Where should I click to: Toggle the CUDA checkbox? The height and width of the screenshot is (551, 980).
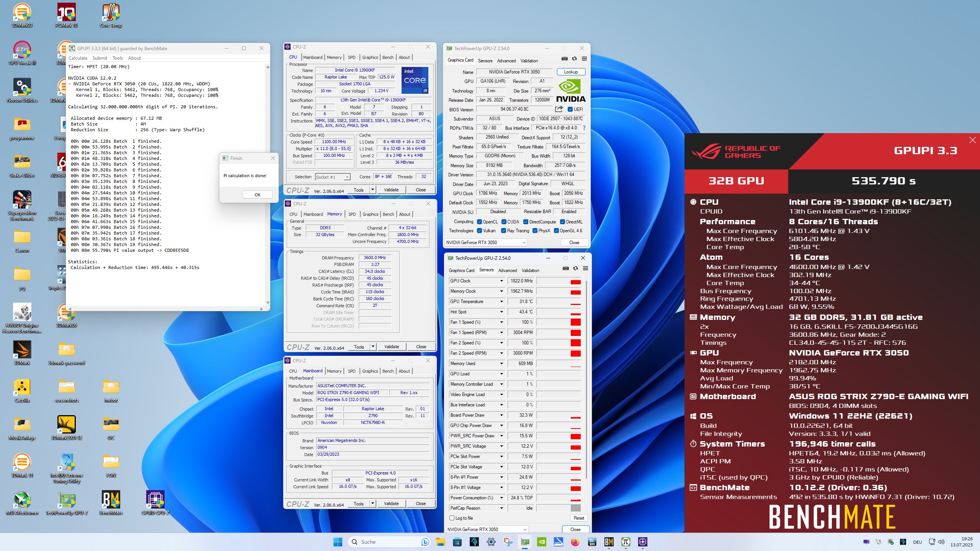(504, 222)
